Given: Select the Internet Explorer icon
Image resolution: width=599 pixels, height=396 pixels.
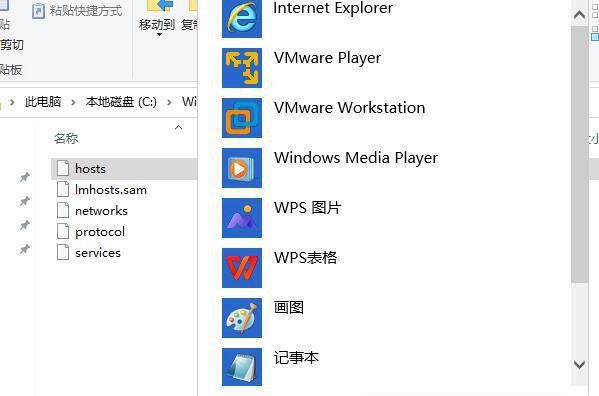Looking at the screenshot, I should pyautogui.click(x=242, y=19).
